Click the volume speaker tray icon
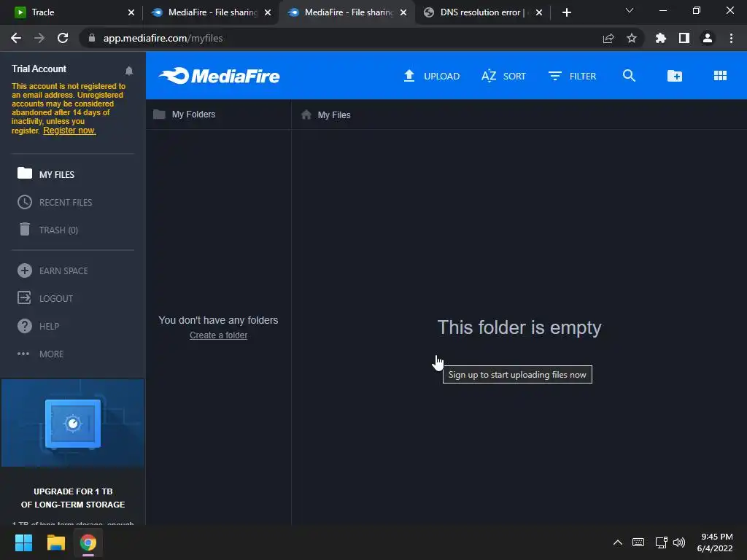Viewport: 747px width, 560px height. pyautogui.click(x=679, y=542)
